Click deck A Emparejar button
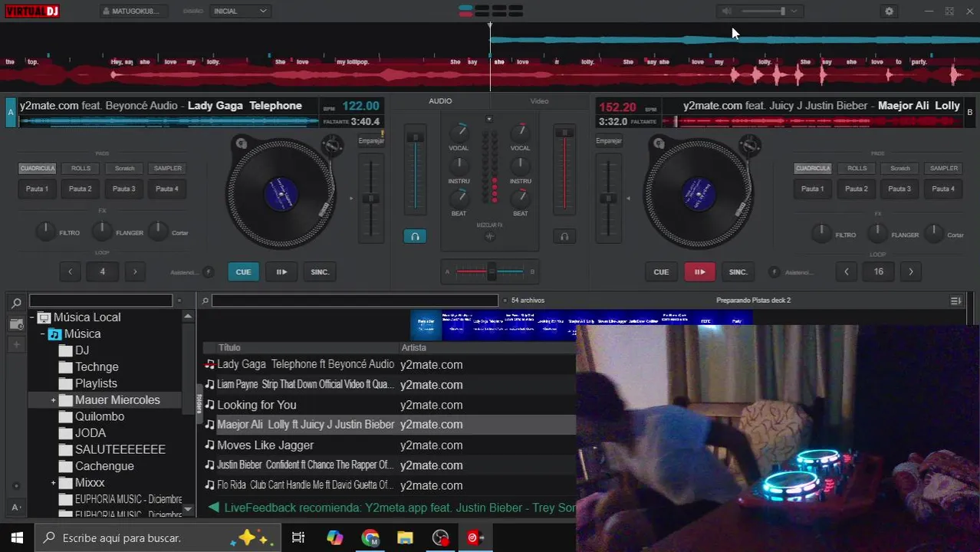This screenshot has width=980, height=552. (x=371, y=141)
